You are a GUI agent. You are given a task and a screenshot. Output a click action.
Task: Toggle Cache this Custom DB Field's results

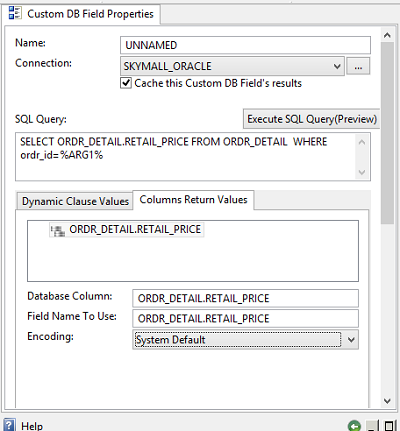pyautogui.click(x=126, y=83)
